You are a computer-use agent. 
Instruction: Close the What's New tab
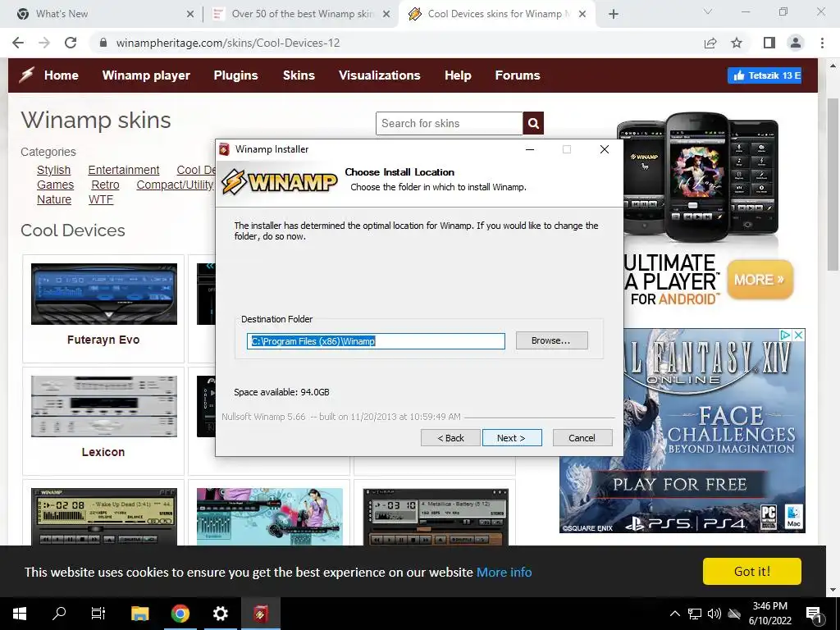[190, 14]
